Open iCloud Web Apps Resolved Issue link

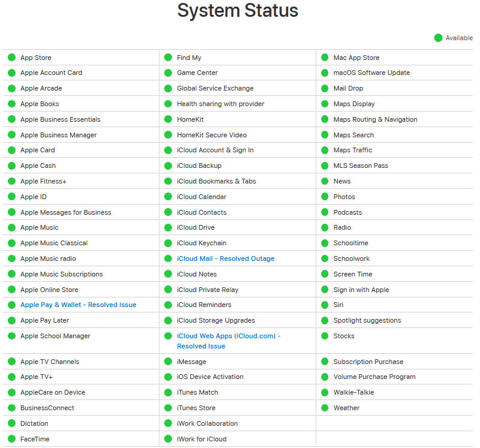pos(228,341)
